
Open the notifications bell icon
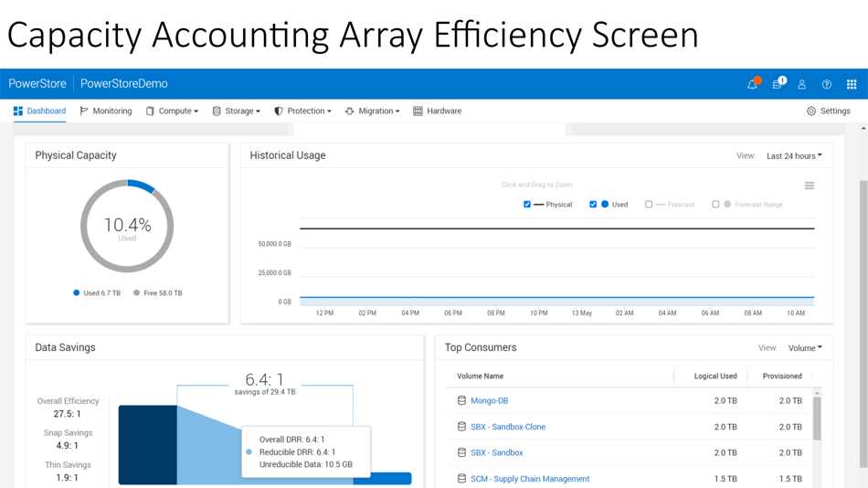pos(753,84)
